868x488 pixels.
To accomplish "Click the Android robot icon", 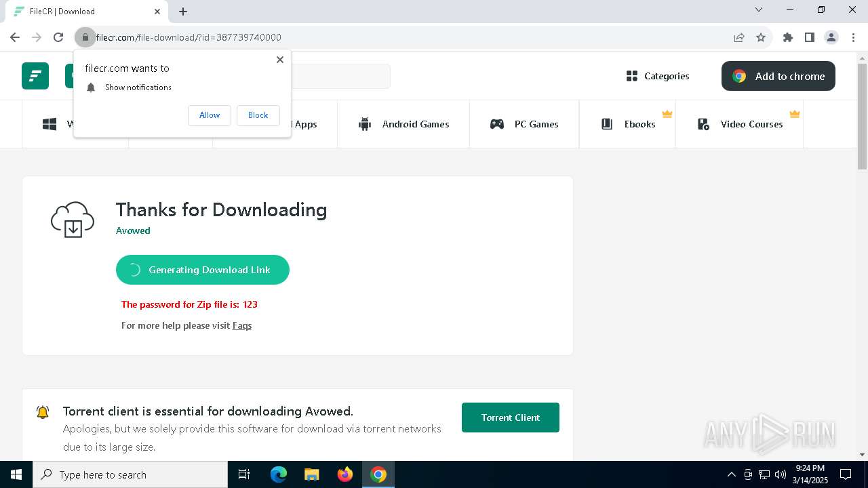I will pos(365,124).
